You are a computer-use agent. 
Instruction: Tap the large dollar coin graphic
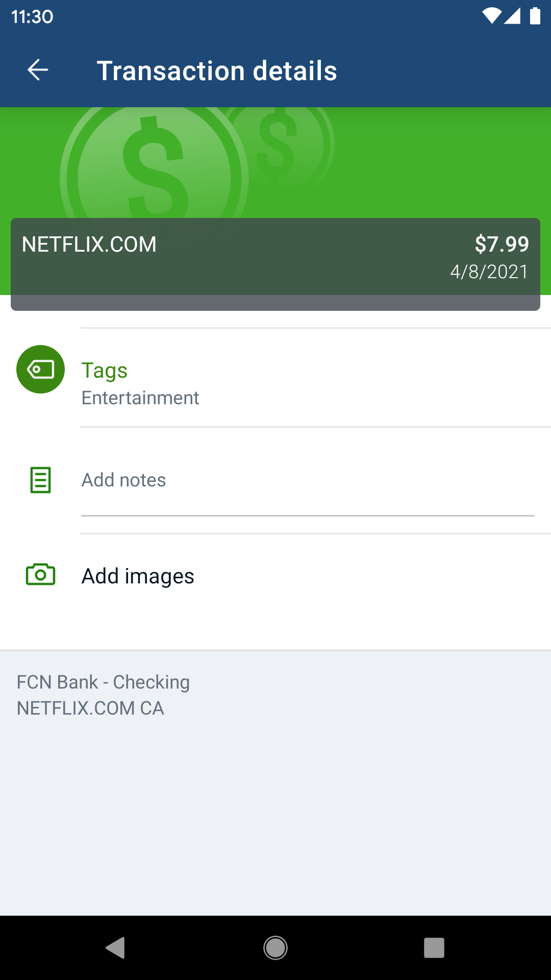coord(153,168)
